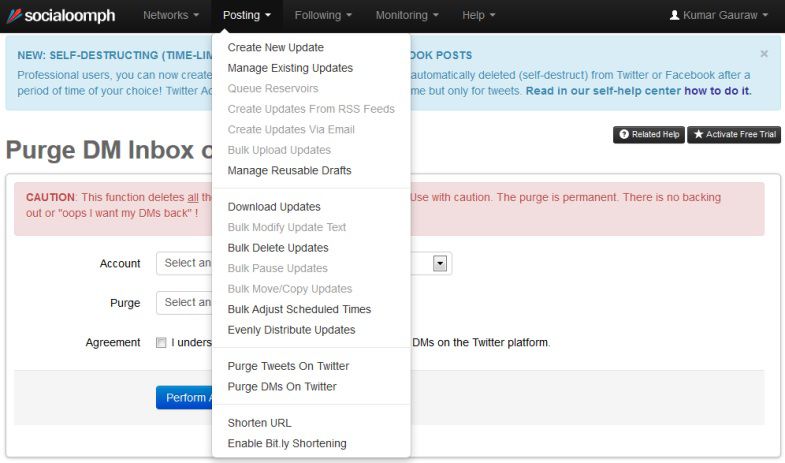
Task: Choose Bulk Adjust Scheduled Times
Action: pos(299,309)
